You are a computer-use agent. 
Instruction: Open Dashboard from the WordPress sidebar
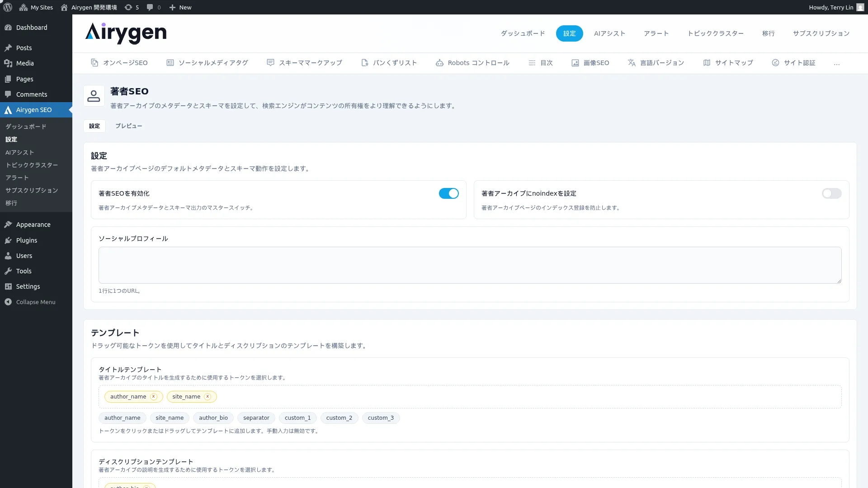point(36,28)
